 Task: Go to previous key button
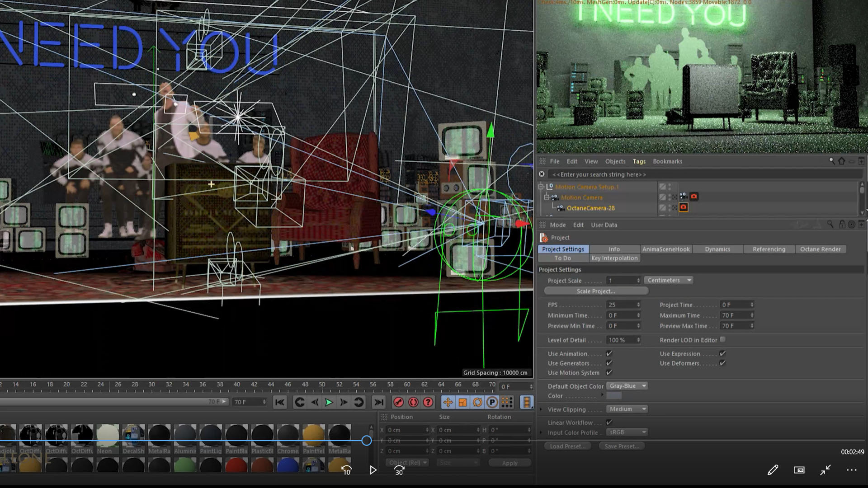coord(299,402)
